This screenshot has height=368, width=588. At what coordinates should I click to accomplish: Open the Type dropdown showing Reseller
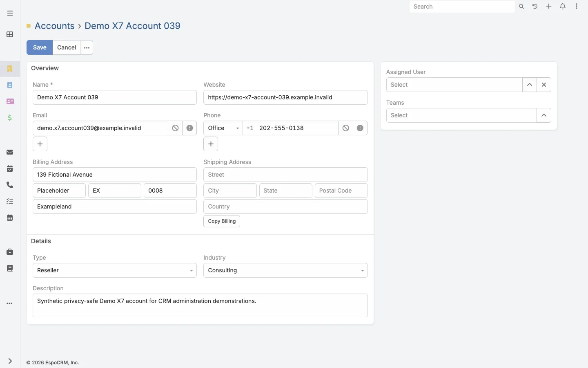(x=115, y=270)
